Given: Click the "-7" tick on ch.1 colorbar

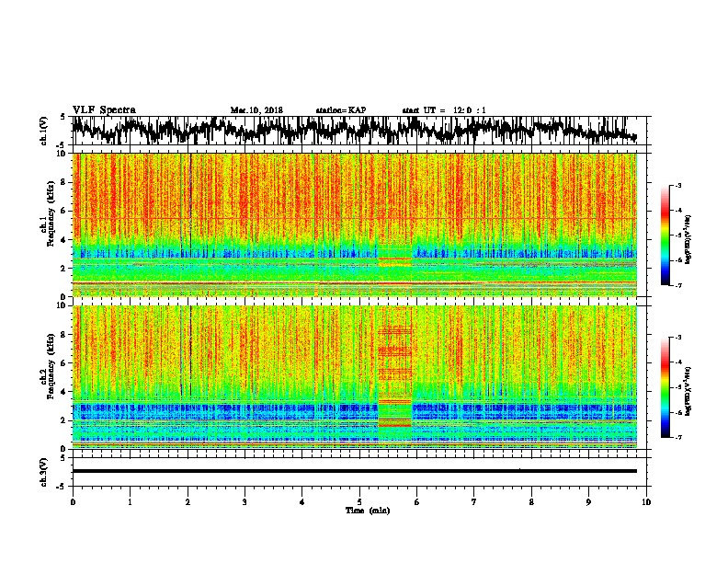Looking at the screenshot, I should [677, 285].
